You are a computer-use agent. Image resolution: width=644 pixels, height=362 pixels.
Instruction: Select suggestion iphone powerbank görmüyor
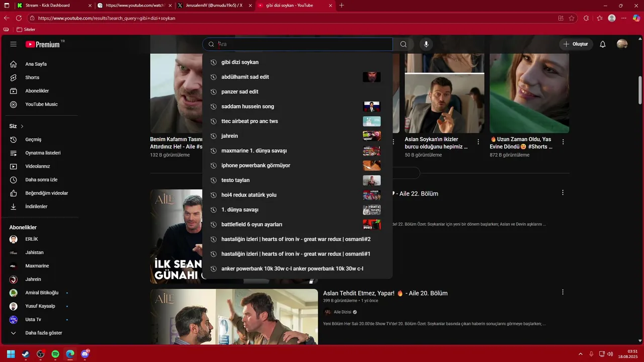click(x=297, y=165)
